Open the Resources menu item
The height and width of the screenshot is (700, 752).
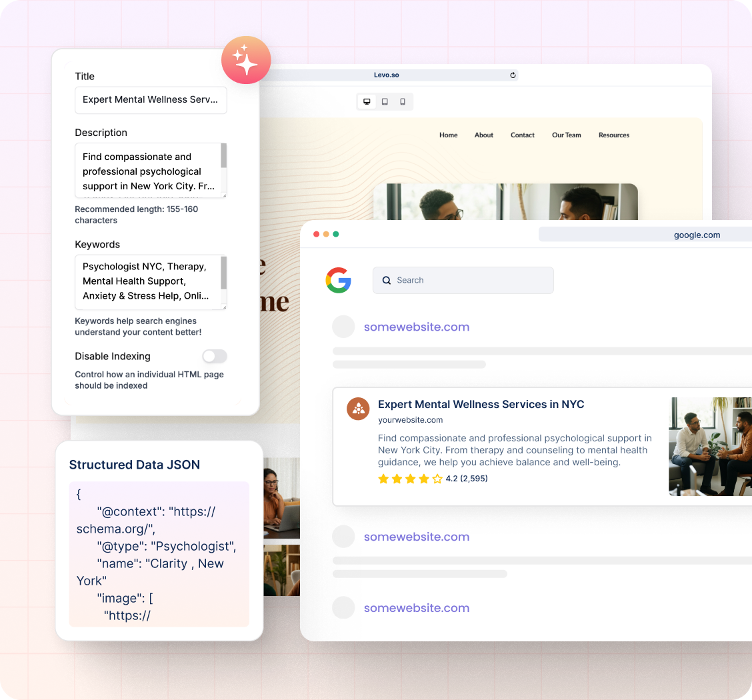click(614, 135)
